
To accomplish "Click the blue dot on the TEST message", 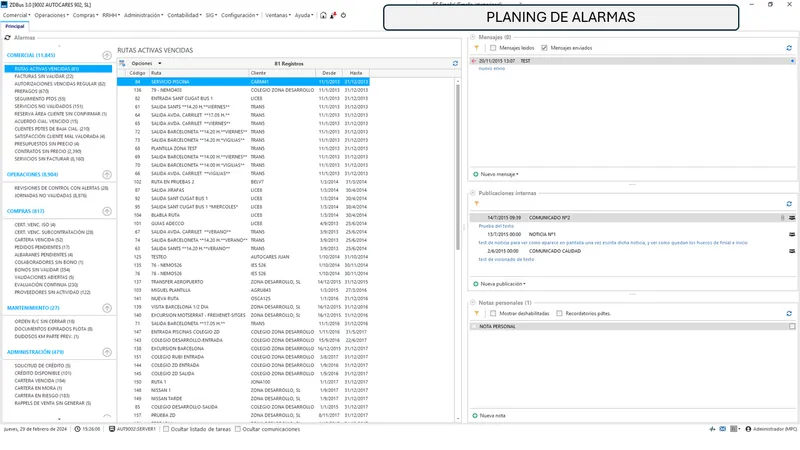I will click(x=792, y=61).
